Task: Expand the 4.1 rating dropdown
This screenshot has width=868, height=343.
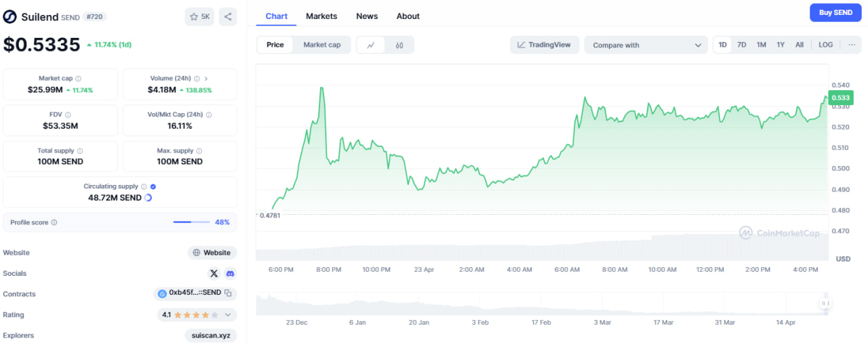Action: [x=228, y=315]
